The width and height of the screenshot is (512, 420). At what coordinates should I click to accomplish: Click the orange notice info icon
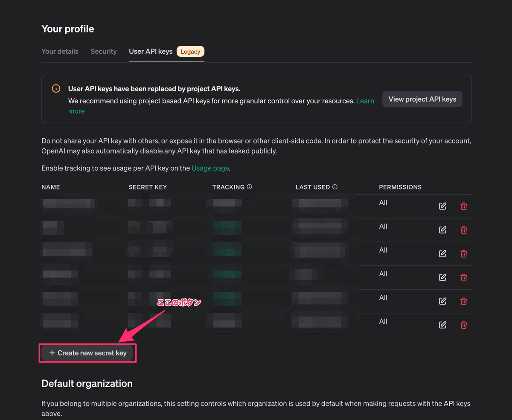point(56,89)
